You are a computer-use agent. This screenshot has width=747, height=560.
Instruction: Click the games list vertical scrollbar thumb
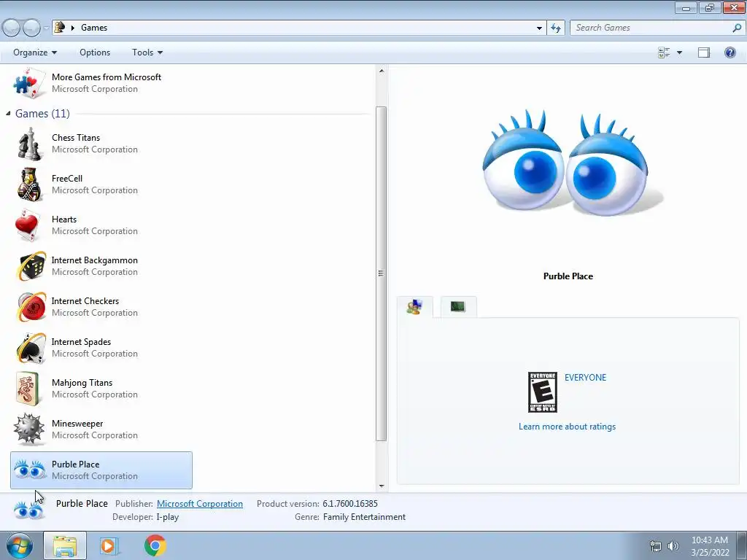click(381, 273)
